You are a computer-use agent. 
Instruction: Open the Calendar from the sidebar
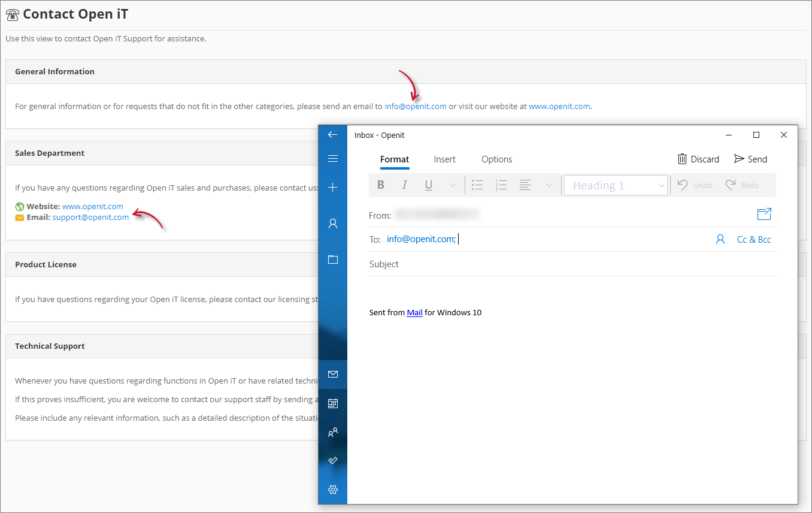coord(332,403)
